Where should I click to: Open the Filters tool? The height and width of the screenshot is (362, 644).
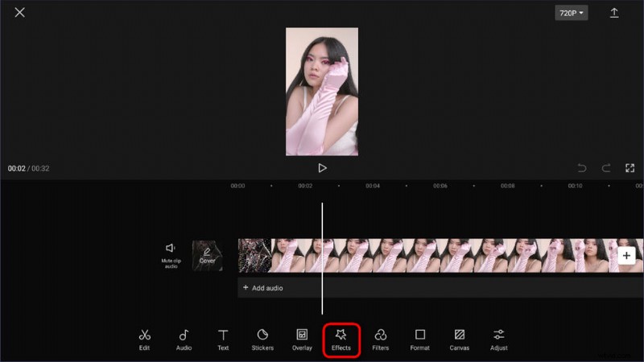[x=380, y=339]
